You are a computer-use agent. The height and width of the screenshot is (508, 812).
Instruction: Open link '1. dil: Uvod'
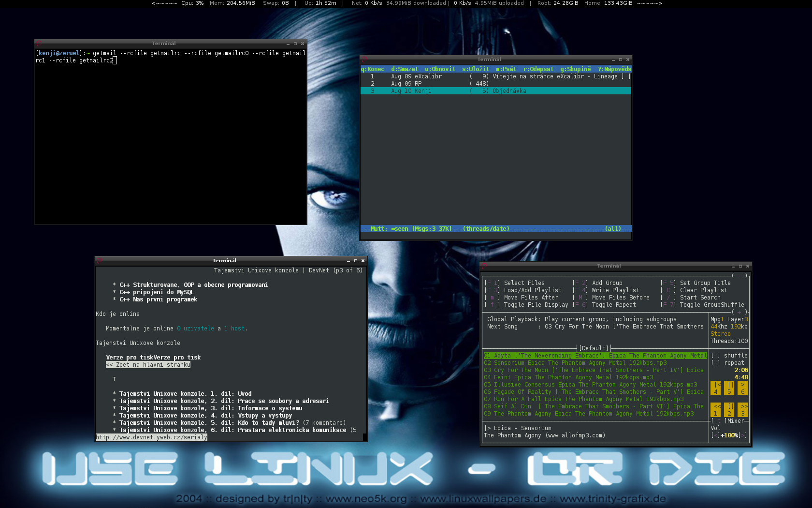click(x=186, y=394)
